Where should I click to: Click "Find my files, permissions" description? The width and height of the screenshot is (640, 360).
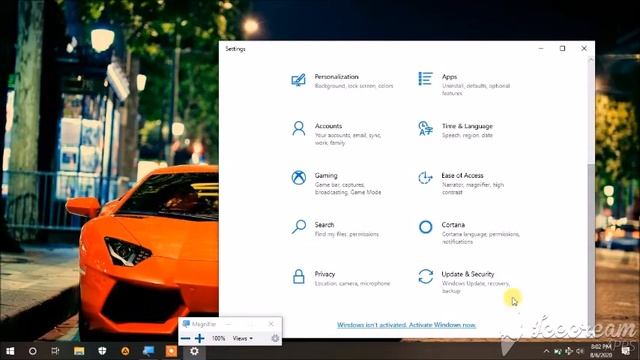click(x=347, y=234)
